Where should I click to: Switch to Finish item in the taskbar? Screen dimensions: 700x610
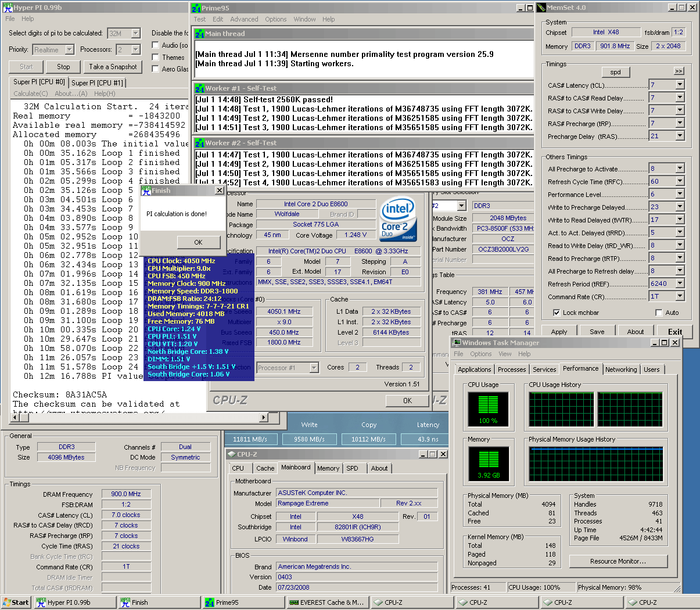click(x=159, y=602)
